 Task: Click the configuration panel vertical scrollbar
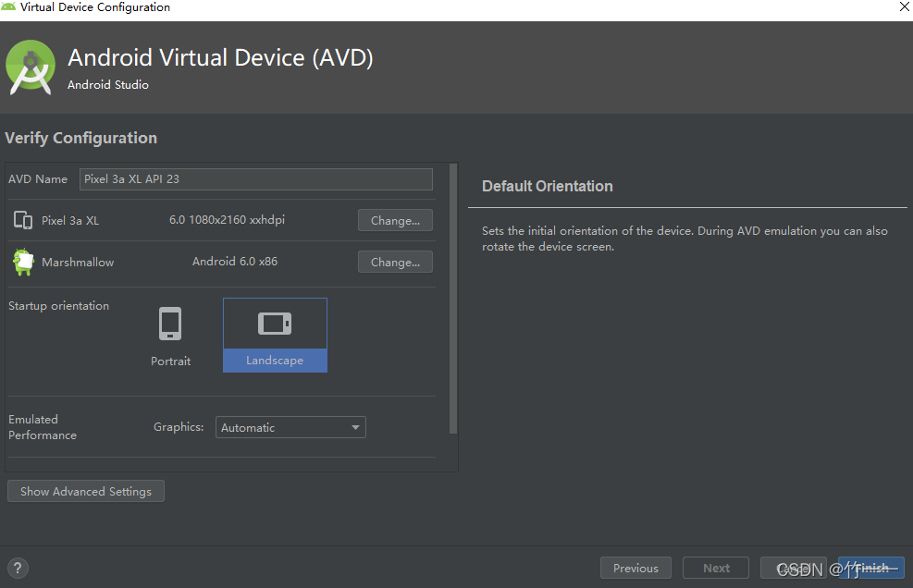[x=453, y=299]
